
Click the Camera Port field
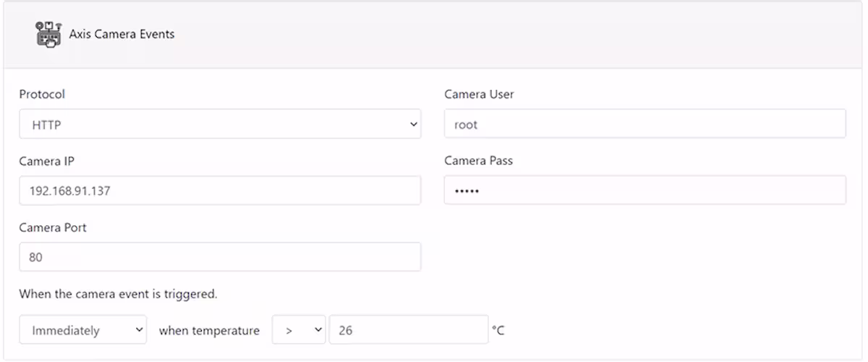click(x=220, y=257)
